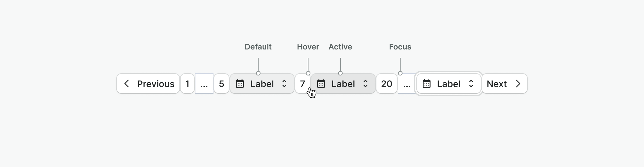Screen dimensions: 644x167
Task: Expand the ellipsis after page 20
Action: [x=407, y=84]
